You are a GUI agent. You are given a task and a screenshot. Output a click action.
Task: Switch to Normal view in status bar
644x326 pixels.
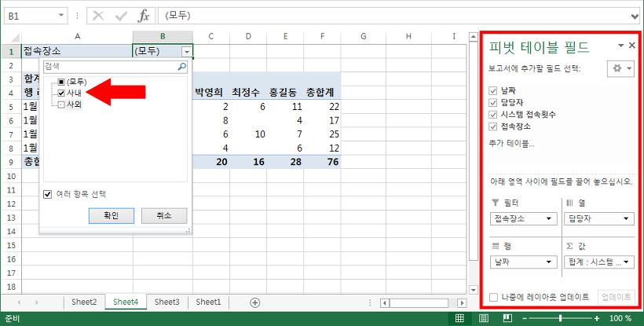(459, 318)
